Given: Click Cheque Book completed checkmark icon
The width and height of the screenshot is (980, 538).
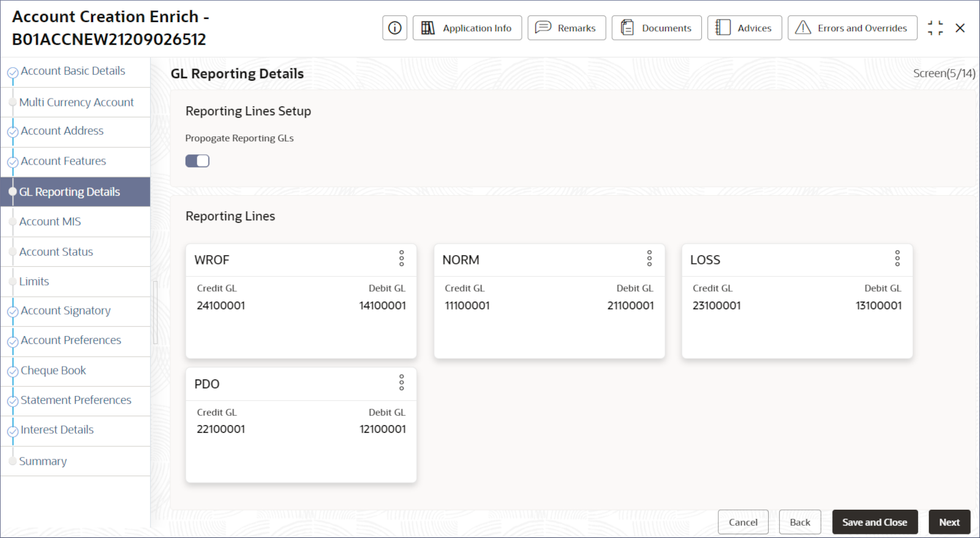Looking at the screenshot, I should tap(12, 372).
